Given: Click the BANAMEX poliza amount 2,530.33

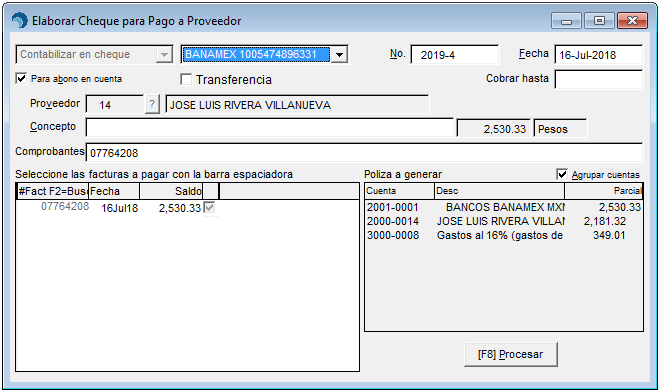Looking at the screenshot, I should (619, 207).
